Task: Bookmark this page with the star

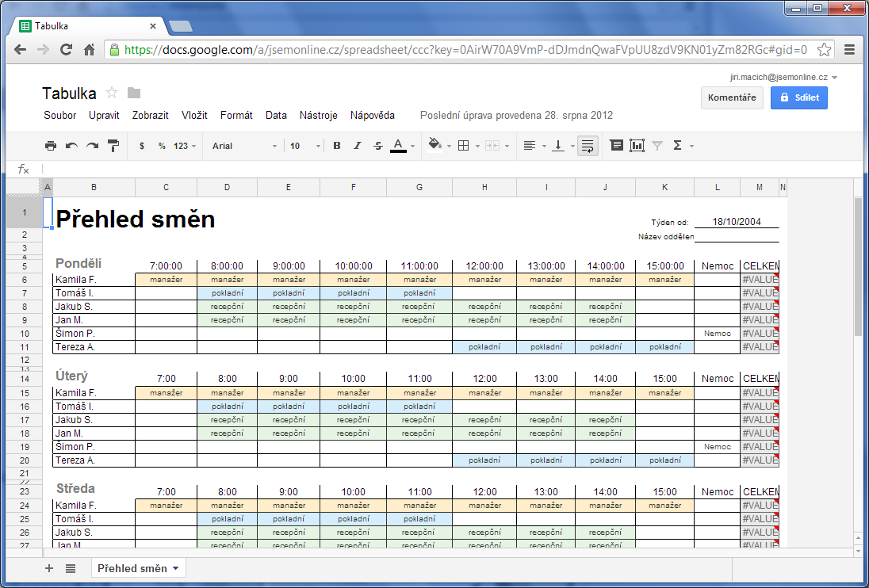Action: [x=824, y=50]
